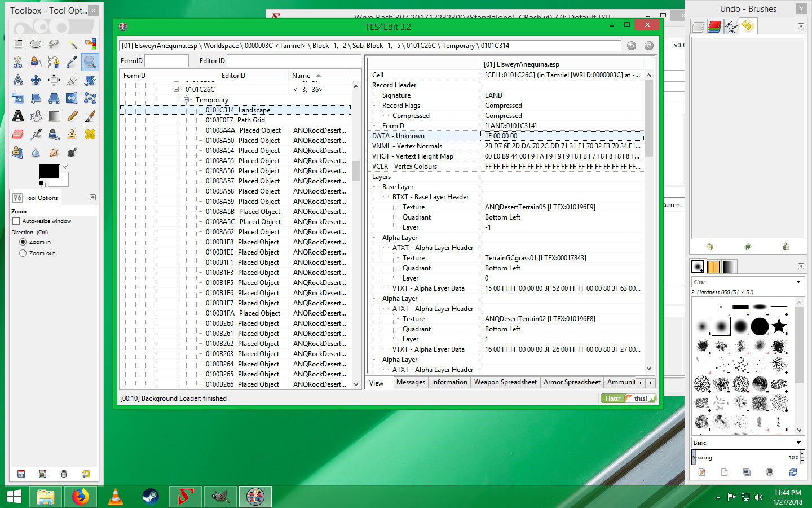The height and width of the screenshot is (508, 812).
Task: Navigate forward in TES4Edit record history
Action: [x=649, y=46]
